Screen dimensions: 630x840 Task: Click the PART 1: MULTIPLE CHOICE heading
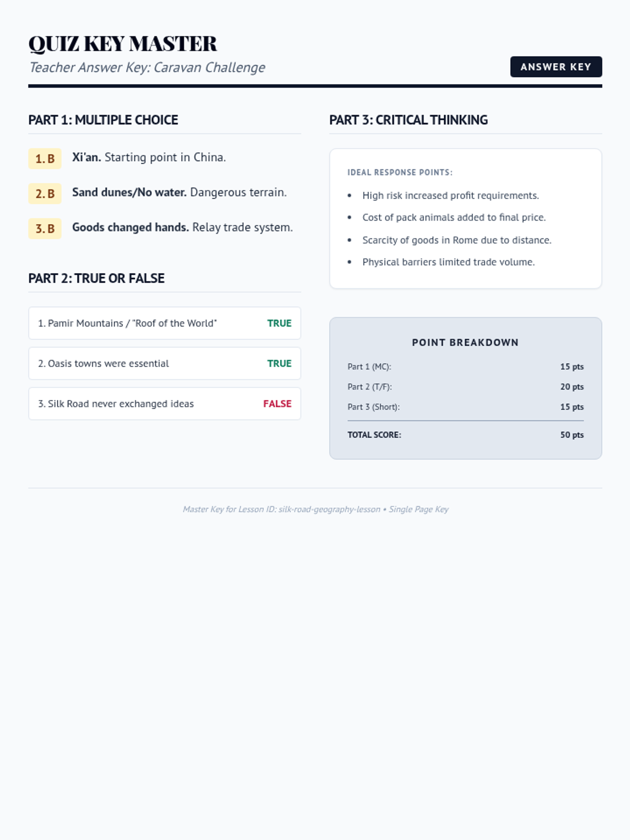click(x=103, y=120)
